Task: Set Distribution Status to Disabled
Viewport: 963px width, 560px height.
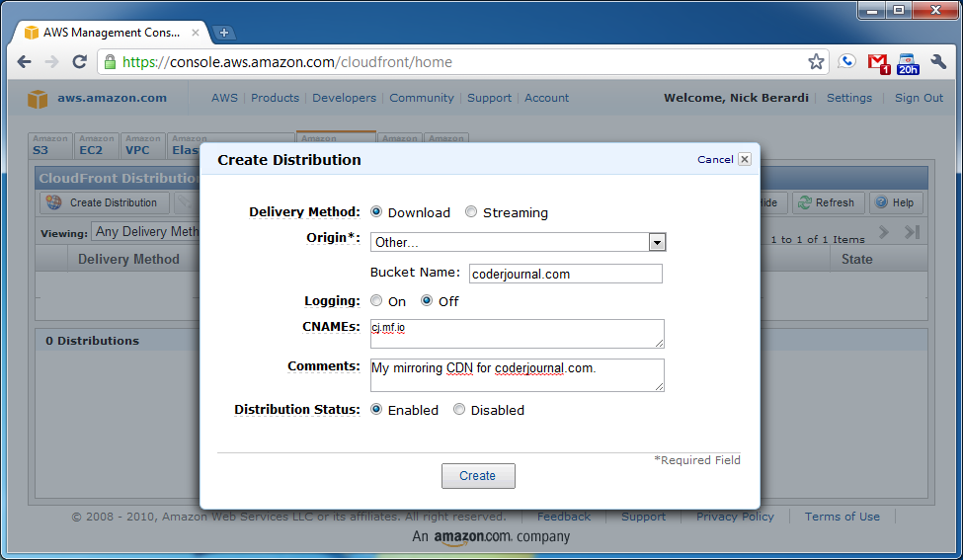Action: 459,410
